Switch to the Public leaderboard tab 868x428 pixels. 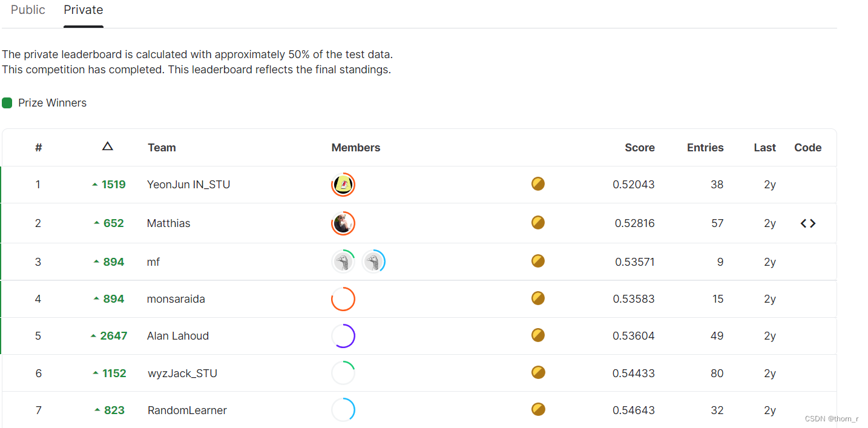(28, 10)
